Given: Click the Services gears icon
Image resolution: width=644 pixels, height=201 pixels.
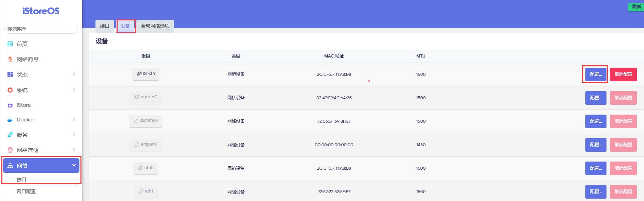Looking at the screenshot, I should [10, 135].
